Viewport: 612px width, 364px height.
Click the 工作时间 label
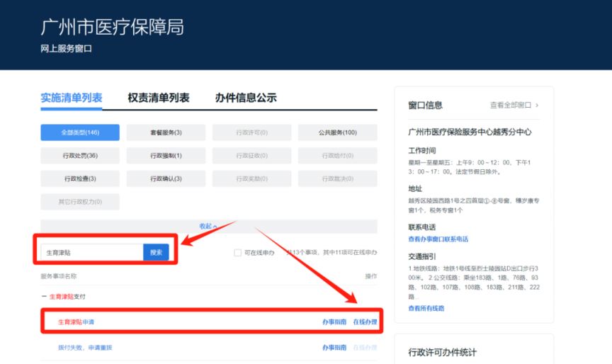(x=422, y=151)
